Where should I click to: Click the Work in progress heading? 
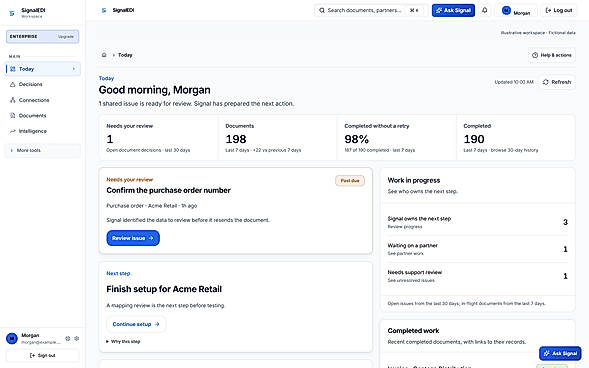coord(414,180)
